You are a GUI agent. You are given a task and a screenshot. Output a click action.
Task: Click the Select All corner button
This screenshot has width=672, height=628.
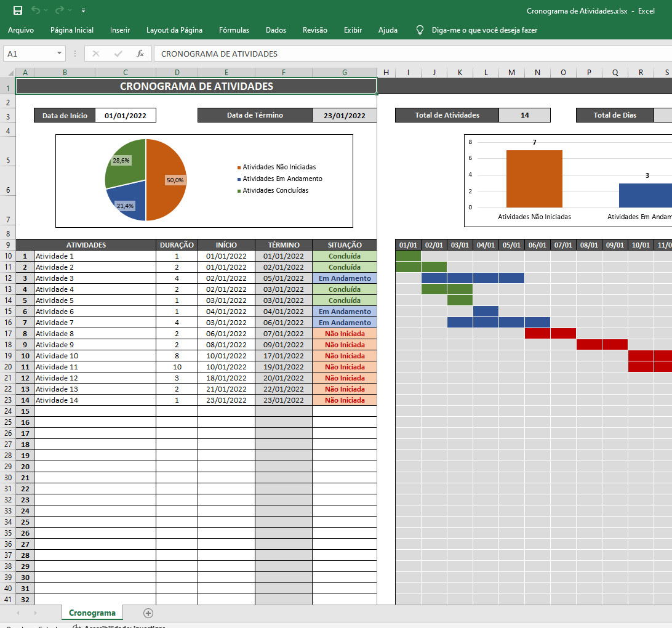[x=8, y=73]
